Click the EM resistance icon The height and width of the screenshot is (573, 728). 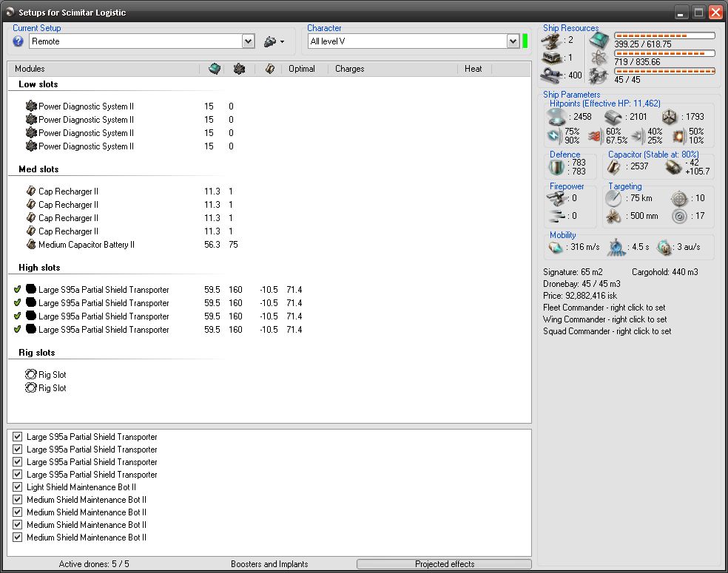(x=554, y=136)
